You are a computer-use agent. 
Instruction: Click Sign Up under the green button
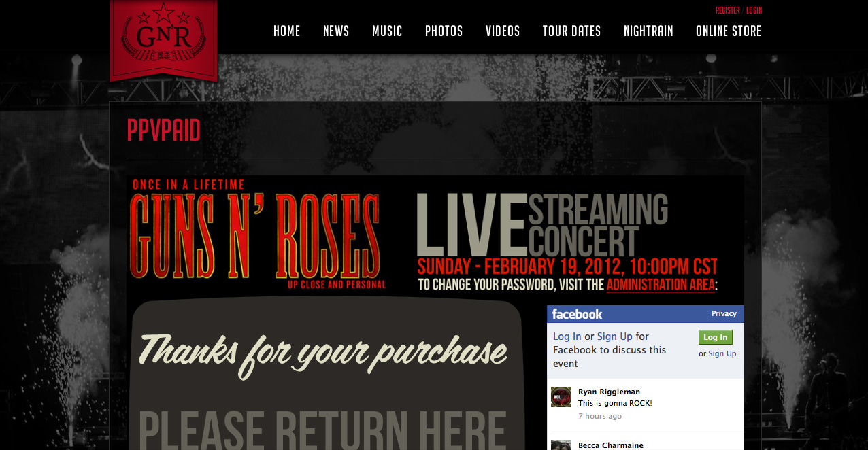point(722,353)
